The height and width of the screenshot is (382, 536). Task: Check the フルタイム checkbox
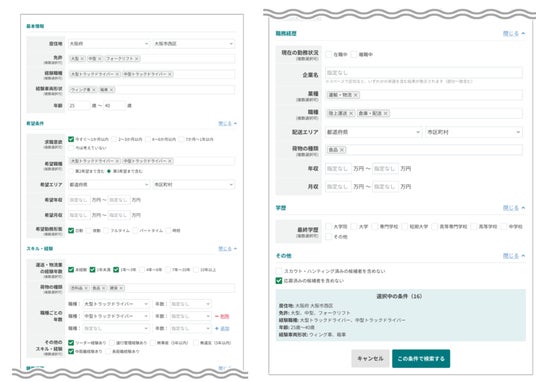(x=106, y=230)
